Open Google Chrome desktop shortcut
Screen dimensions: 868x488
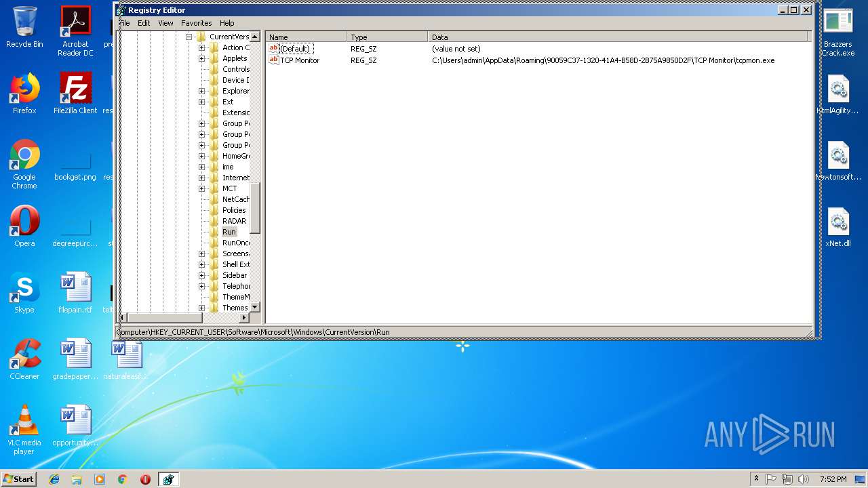[x=24, y=164]
